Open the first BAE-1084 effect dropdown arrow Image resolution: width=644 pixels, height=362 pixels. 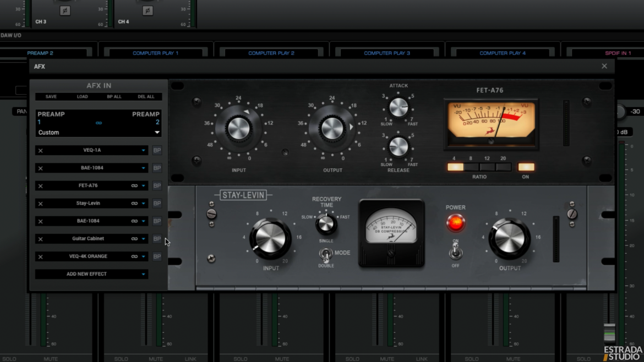[x=143, y=168]
